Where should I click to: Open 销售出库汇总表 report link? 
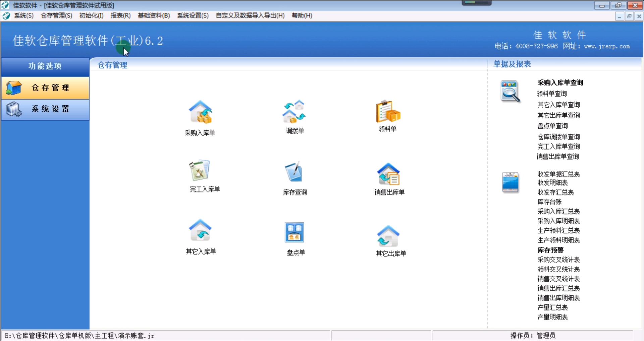pos(558,288)
